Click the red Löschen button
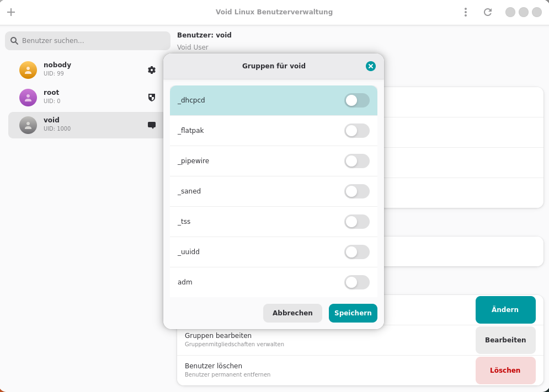549x392 pixels. [505, 370]
